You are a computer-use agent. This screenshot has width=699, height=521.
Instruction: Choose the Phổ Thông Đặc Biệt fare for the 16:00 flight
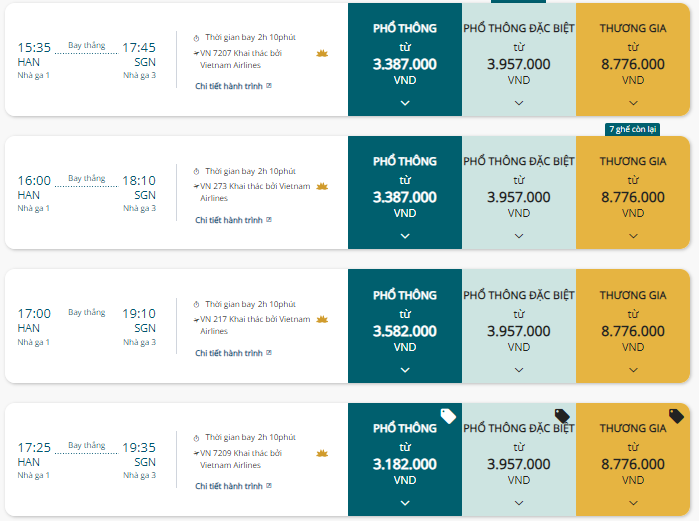click(x=519, y=193)
